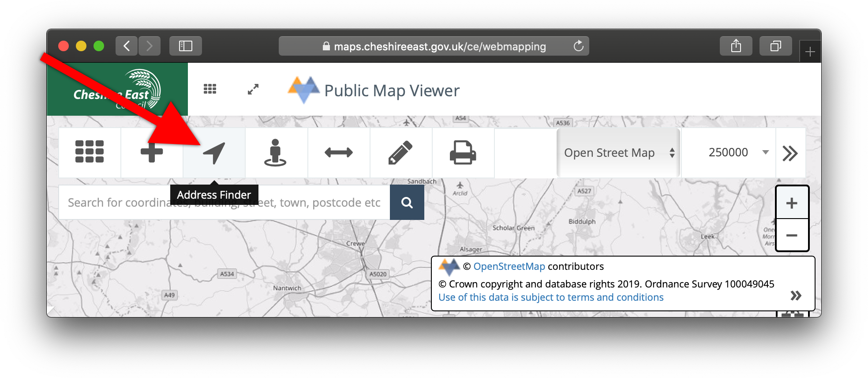The width and height of the screenshot is (868, 378).
Task: Reload the page
Action: [x=579, y=46]
